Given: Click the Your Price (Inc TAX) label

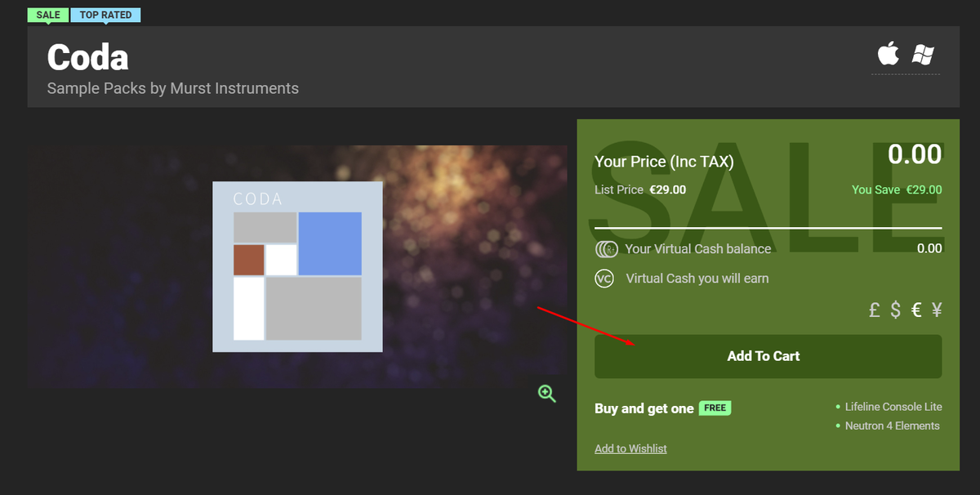Looking at the screenshot, I should click(664, 162).
